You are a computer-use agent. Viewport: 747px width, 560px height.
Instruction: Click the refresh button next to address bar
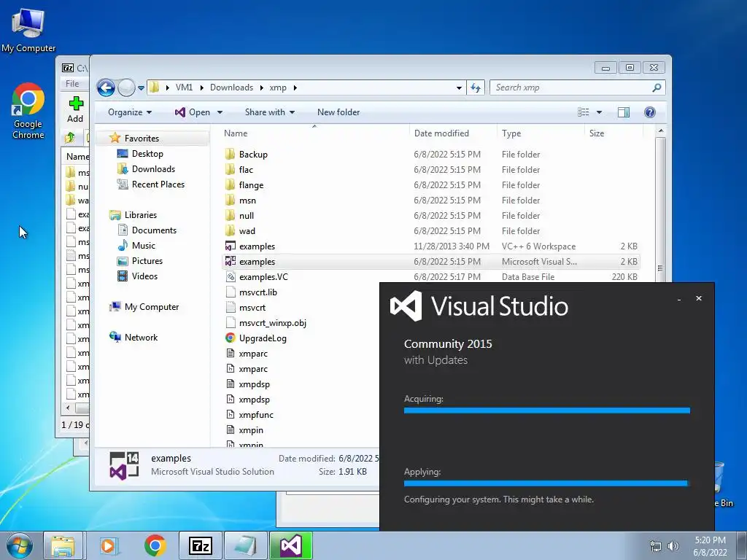[476, 87]
